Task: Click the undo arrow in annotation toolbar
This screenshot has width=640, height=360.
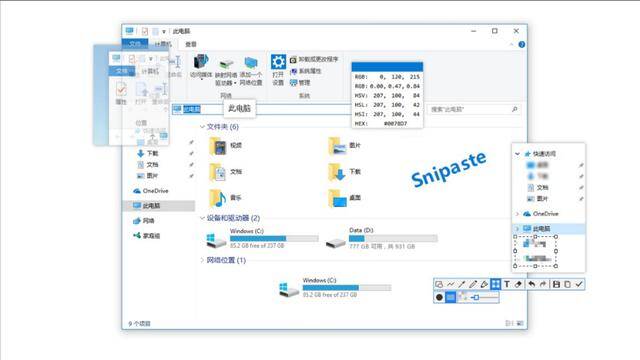Action: coord(531,284)
